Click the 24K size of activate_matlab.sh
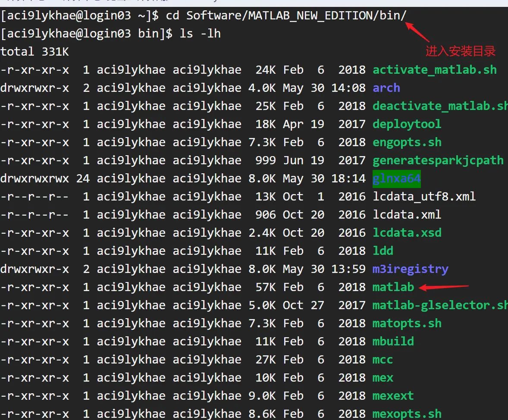 point(266,70)
